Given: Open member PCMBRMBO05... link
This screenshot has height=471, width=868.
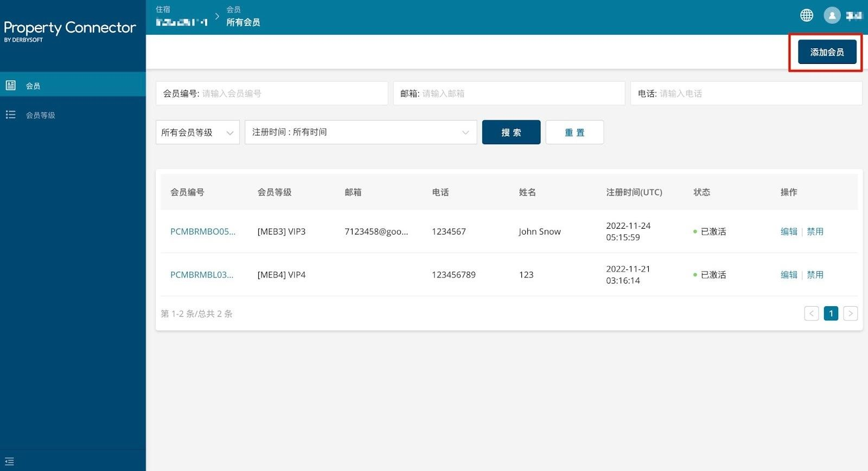Looking at the screenshot, I should click(203, 231).
